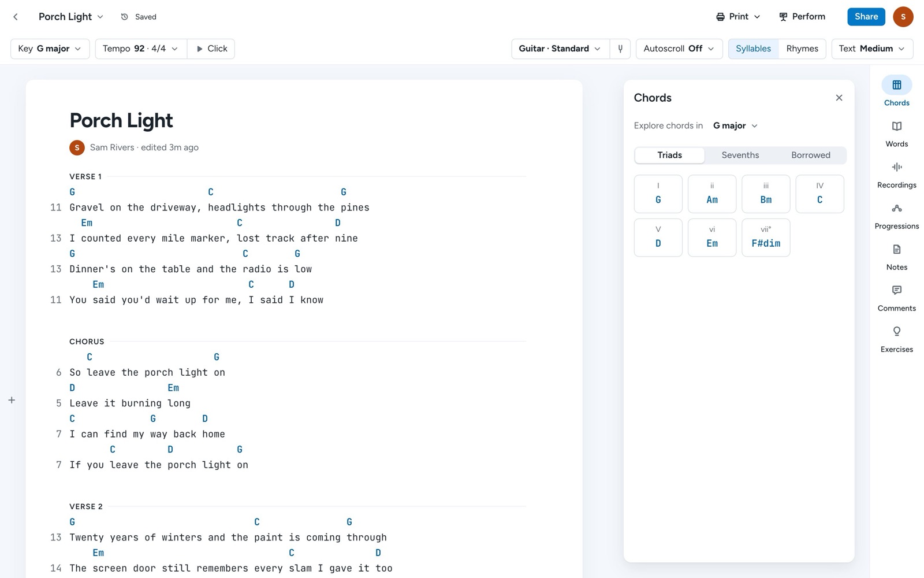This screenshot has height=578, width=924.
Task: Click lyric 'I can find my way back home'
Action: 147,434
